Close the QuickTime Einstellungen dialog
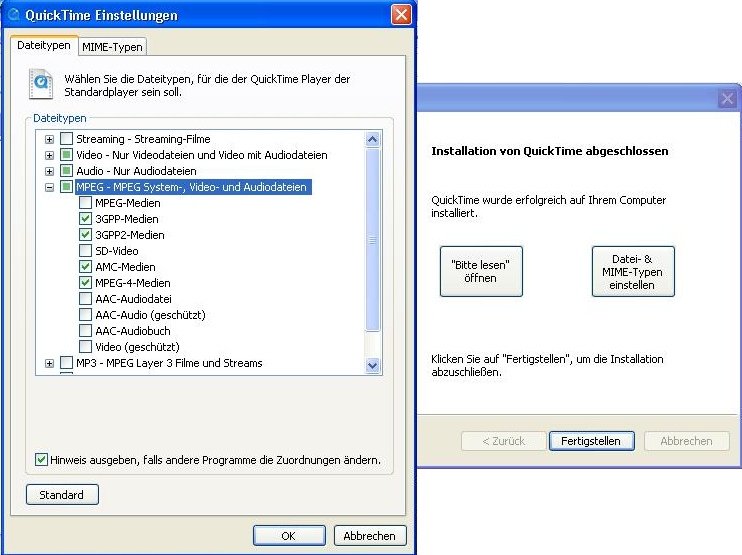 (x=401, y=15)
